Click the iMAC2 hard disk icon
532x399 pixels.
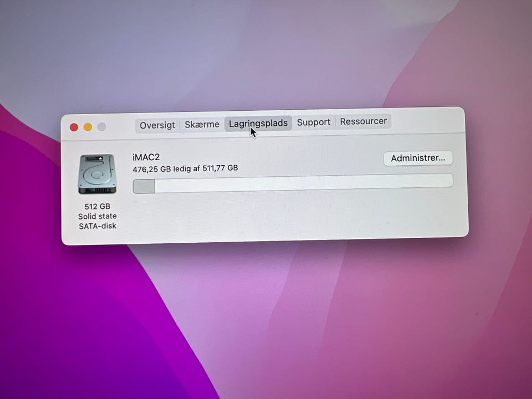97,174
